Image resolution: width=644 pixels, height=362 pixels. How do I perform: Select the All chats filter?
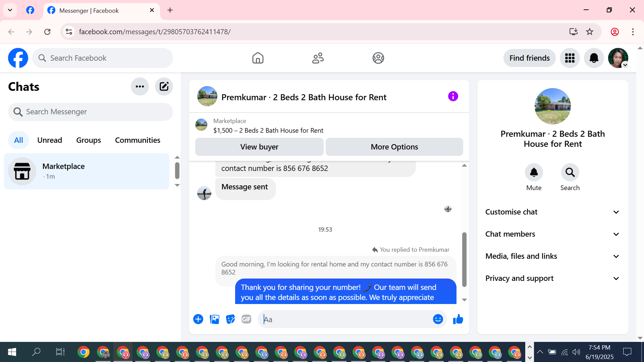tap(18, 140)
